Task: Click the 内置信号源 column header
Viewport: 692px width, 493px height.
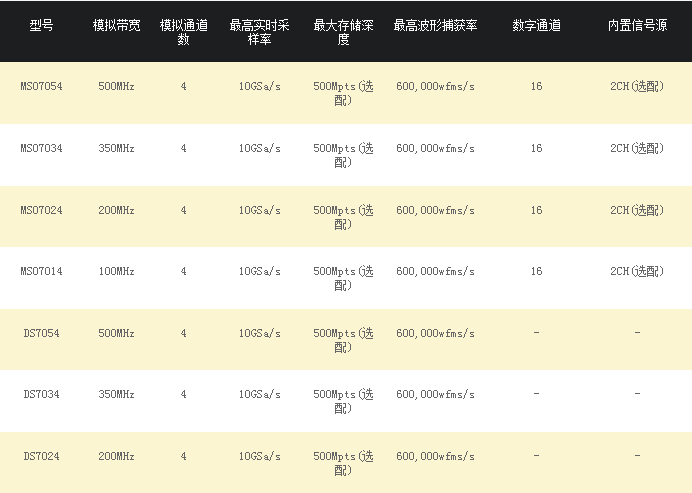Action: click(636, 25)
